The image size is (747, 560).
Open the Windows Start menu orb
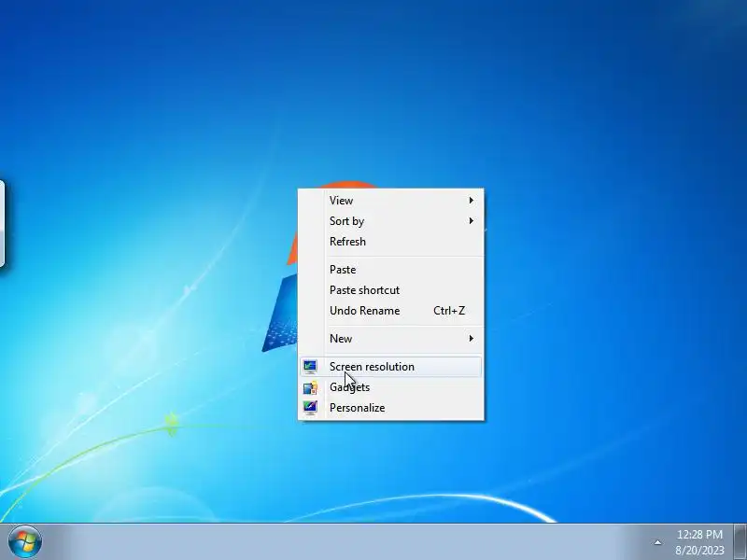coord(25,542)
